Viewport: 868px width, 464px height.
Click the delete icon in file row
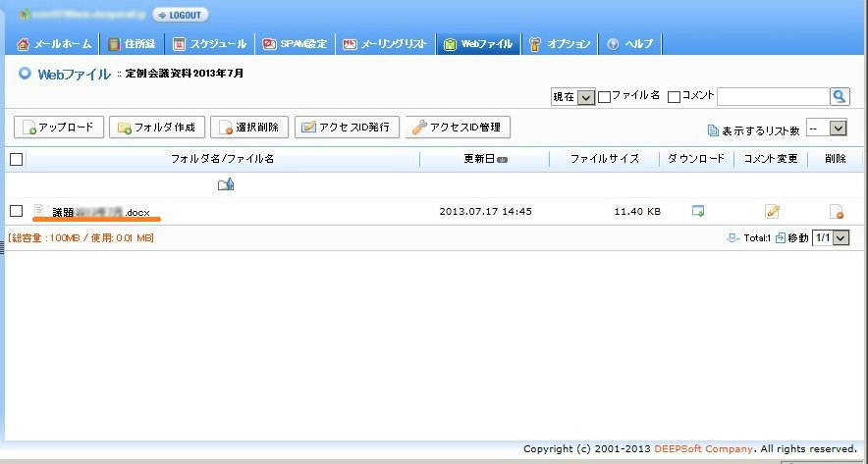[x=836, y=211]
